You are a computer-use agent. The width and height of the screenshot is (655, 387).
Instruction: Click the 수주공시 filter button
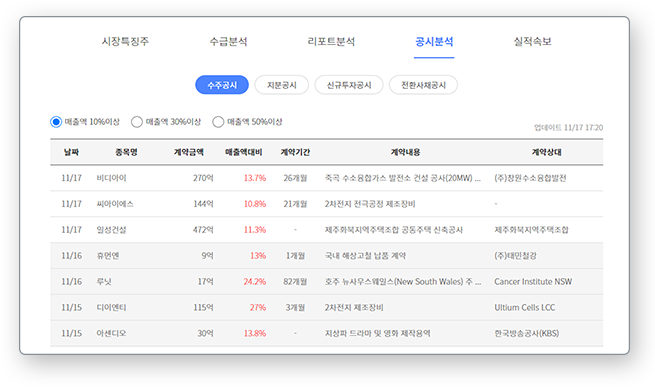click(x=222, y=85)
